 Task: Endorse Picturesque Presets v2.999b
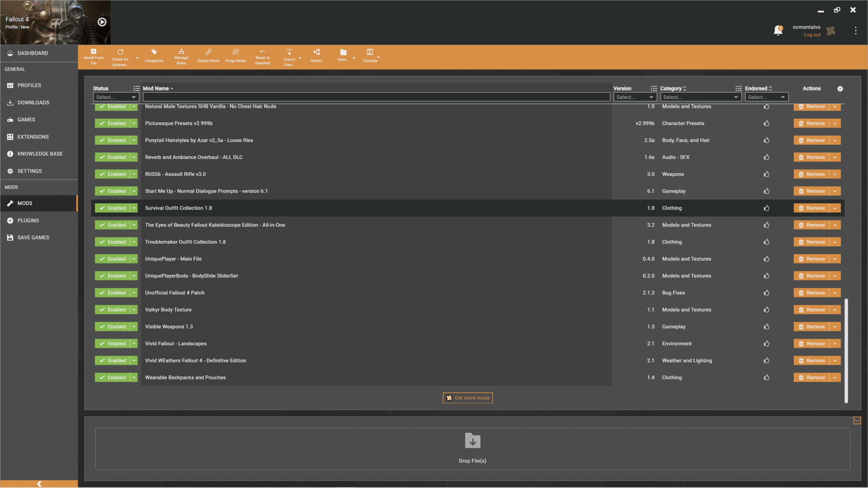click(x=767, y=123)
